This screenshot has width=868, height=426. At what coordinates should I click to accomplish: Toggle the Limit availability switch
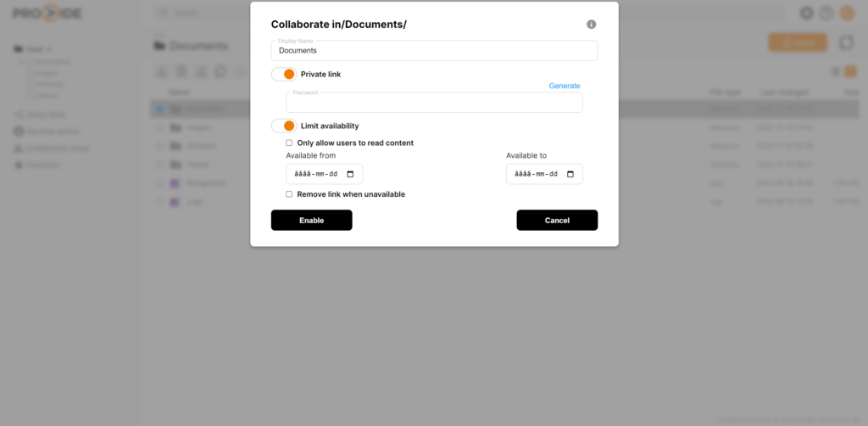pos(284,126)
